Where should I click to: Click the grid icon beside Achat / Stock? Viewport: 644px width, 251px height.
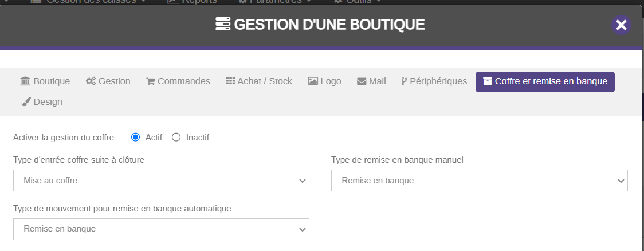click(x=230, y=81)
